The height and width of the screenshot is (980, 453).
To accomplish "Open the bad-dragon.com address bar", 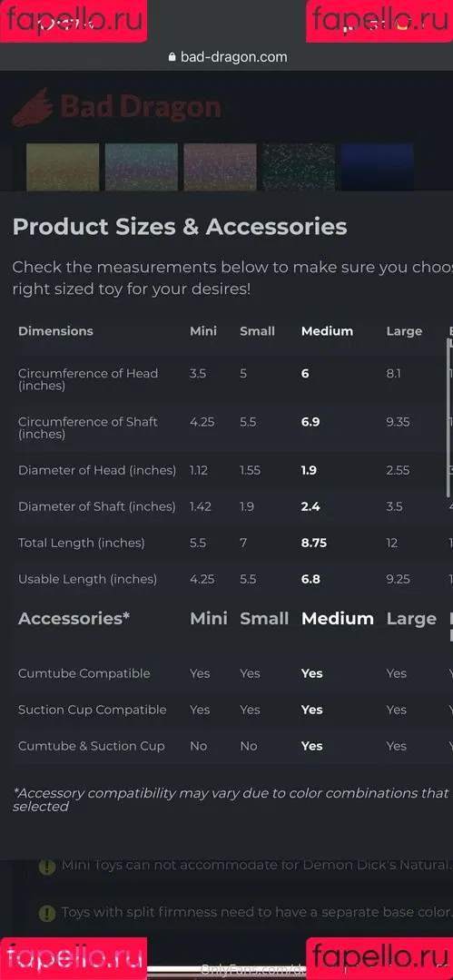I will click(x=227, y=57).
